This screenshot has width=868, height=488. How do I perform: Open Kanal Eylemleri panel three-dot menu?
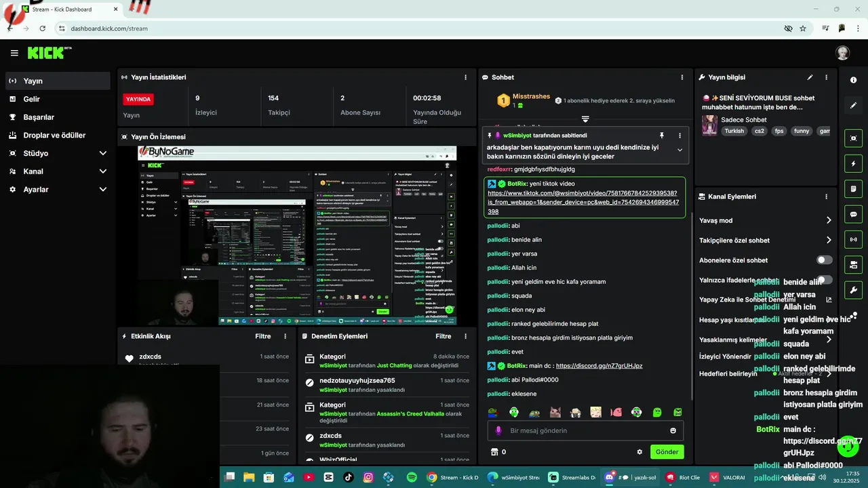[x=826, y=197]
